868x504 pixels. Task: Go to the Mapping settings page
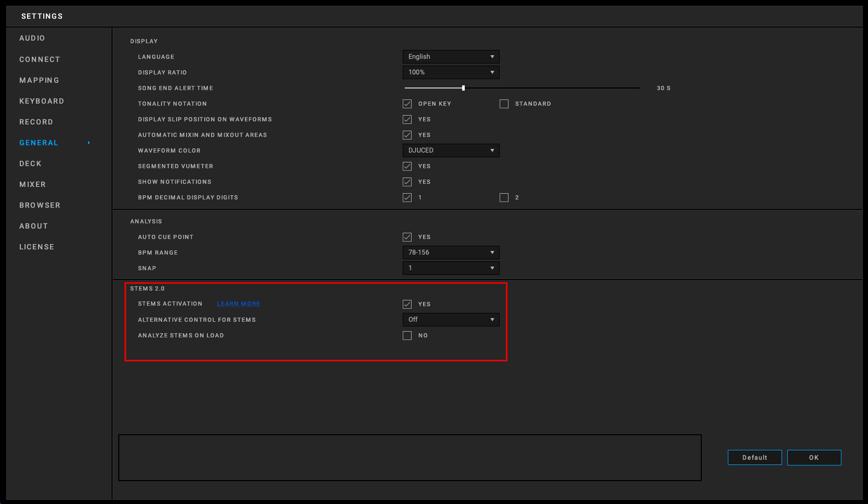point(39,80)
